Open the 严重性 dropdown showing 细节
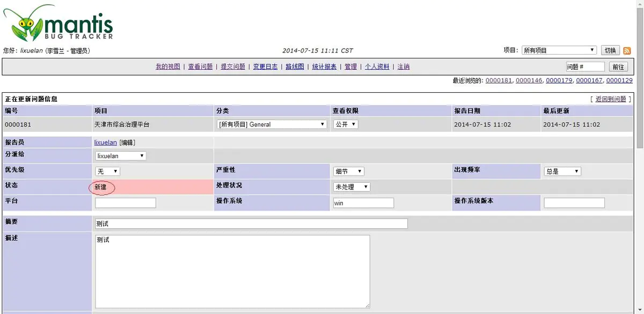Viewport: 644px width, 314px height. 348,171
